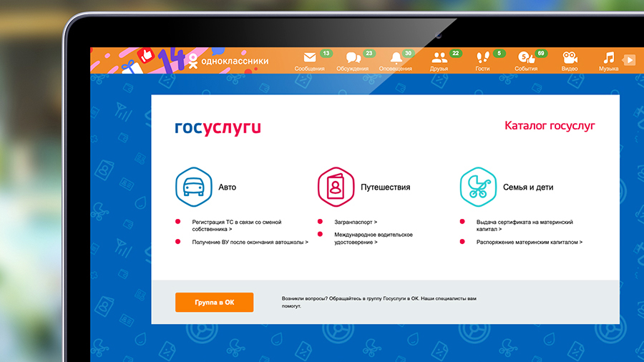The height and width of the screenshot is (362, 644).
Task: Click the 69 events badge
Action: point(541,54)
